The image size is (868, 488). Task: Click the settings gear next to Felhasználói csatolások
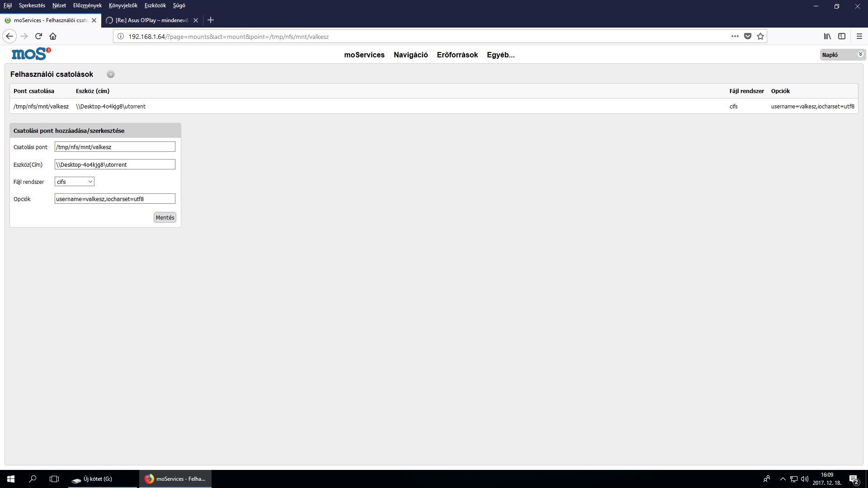tap(111, 74)
